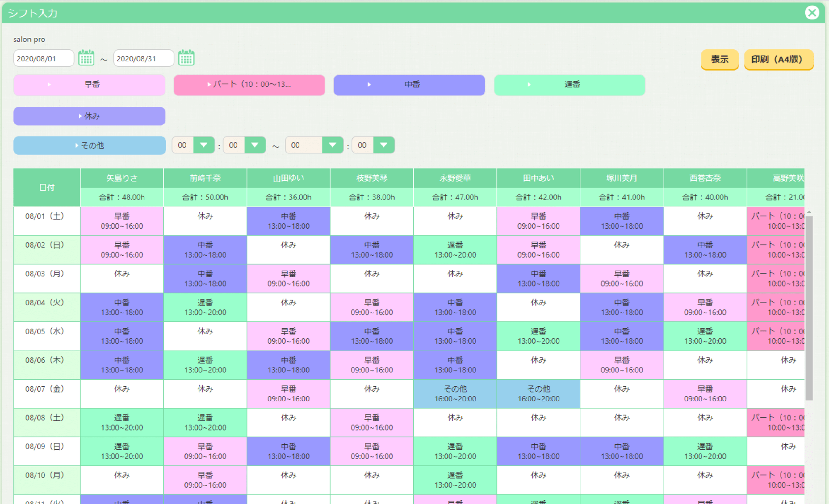The image size is (829, 504).
Task: Click the 表示 button
Action: point(720,59)
